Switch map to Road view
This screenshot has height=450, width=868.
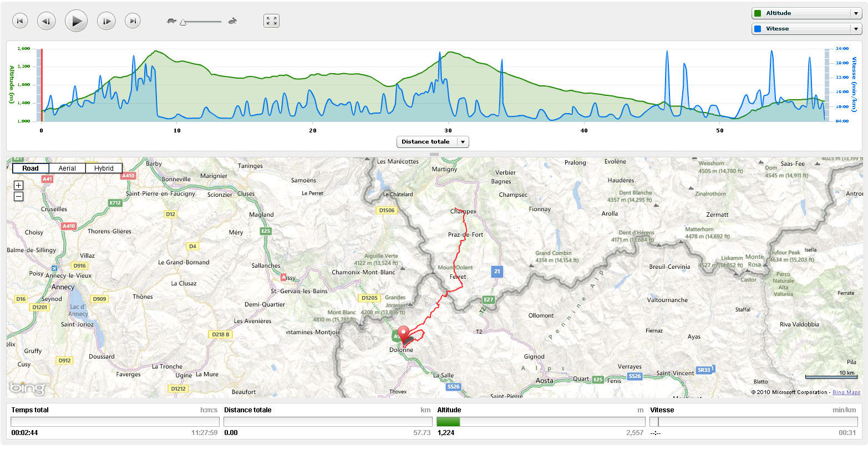tap(31, 168)
